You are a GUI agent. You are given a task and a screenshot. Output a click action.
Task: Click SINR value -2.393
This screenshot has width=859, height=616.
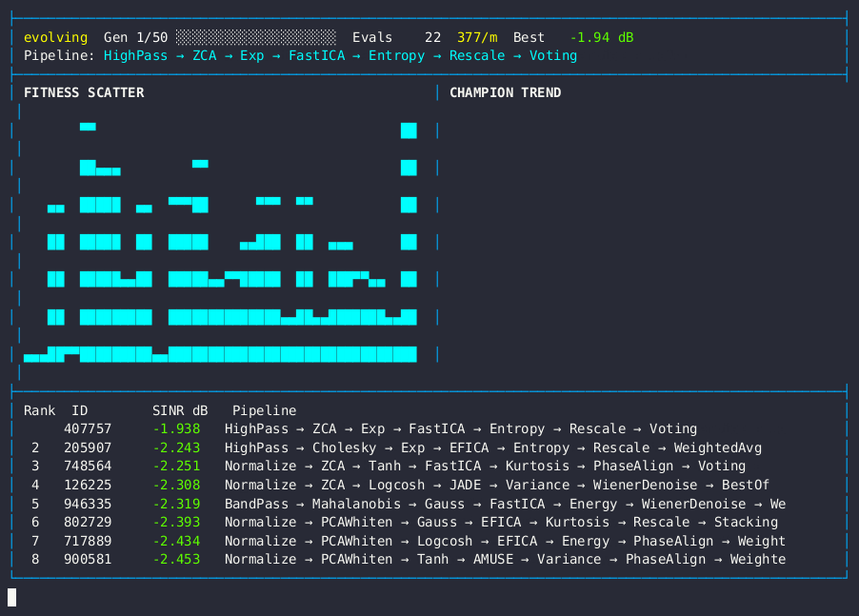(x=176, y=523)
